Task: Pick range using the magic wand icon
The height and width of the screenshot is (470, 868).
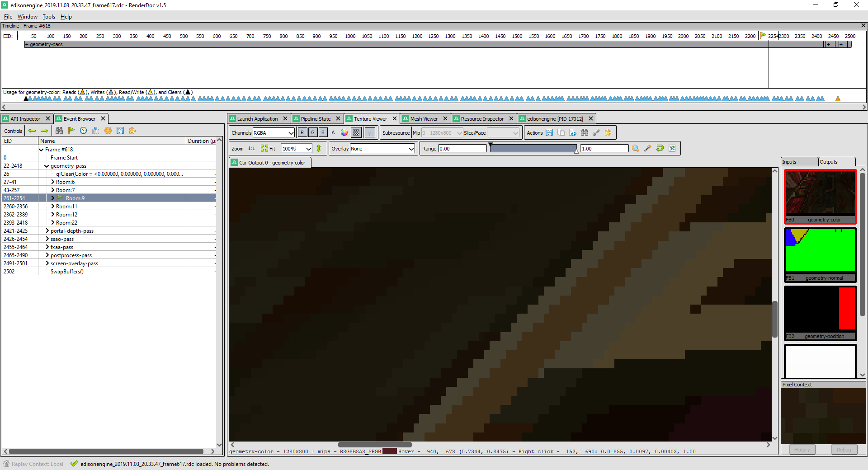Action: click(648, 148)
